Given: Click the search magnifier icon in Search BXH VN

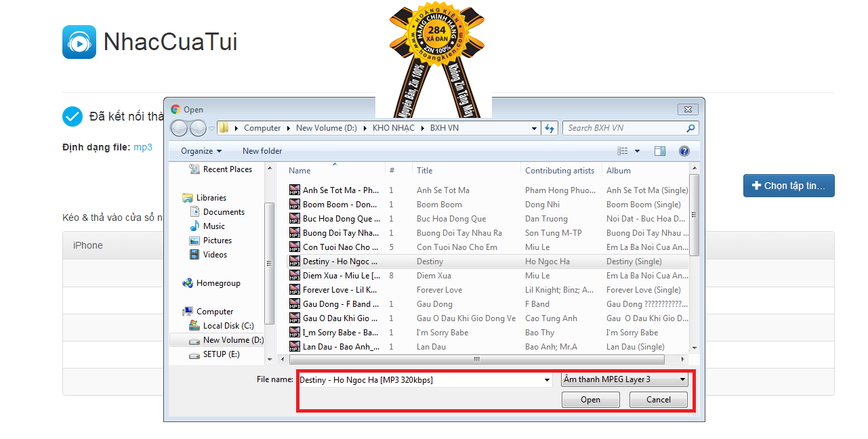Looking at the screenshot, I should [x=690, y=128].
